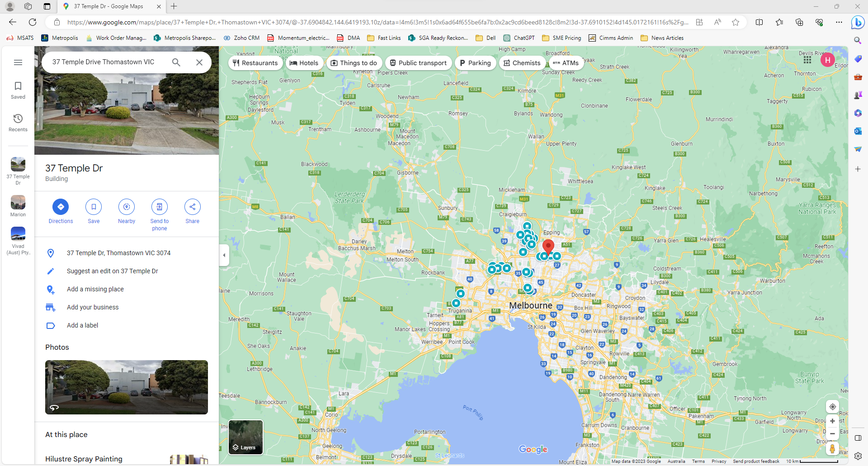Open Cimms Admin bookmark
The width and height of the screenshot is (868, 466).
coord(611,38)
